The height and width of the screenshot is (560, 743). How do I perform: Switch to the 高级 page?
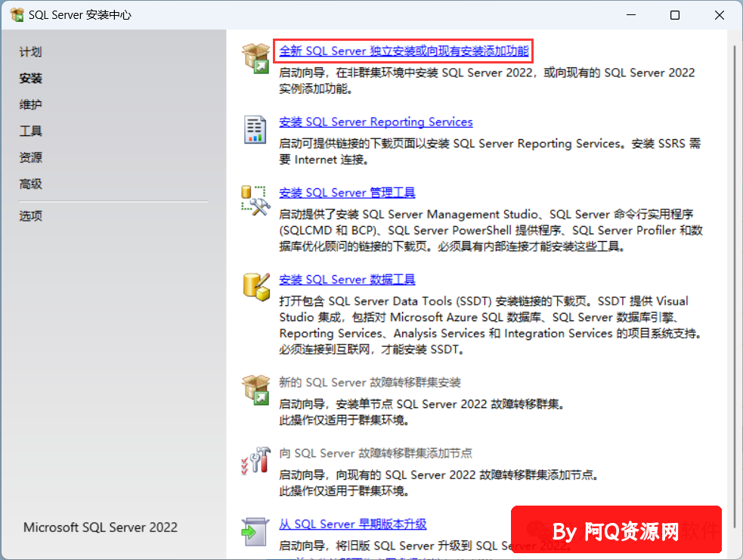[30, 184]
